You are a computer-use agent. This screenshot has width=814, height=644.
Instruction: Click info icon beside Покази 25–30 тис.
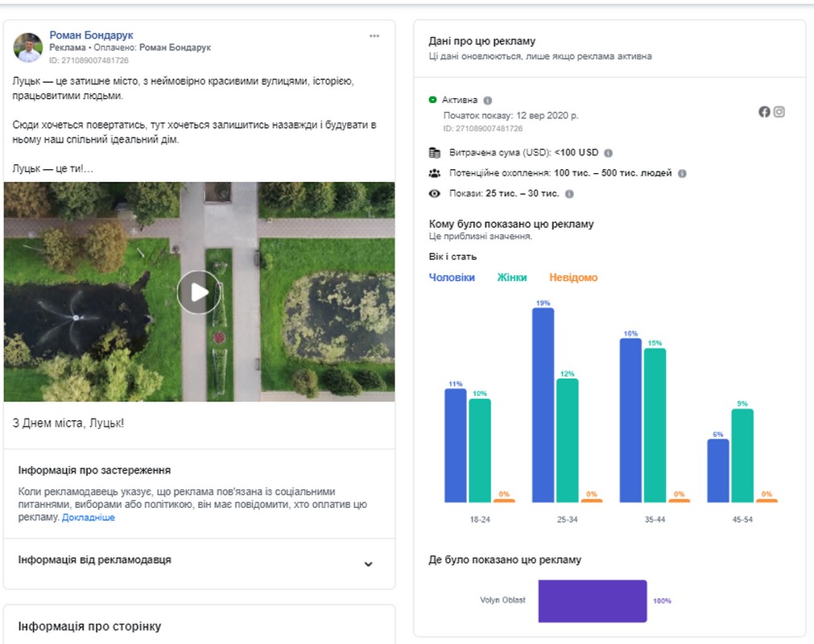click(x=569, y=194)
